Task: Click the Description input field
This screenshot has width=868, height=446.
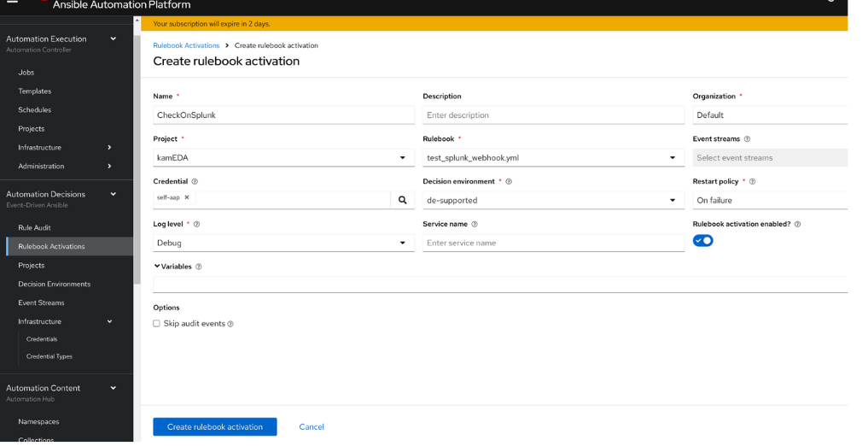Action: click(552, 115)
